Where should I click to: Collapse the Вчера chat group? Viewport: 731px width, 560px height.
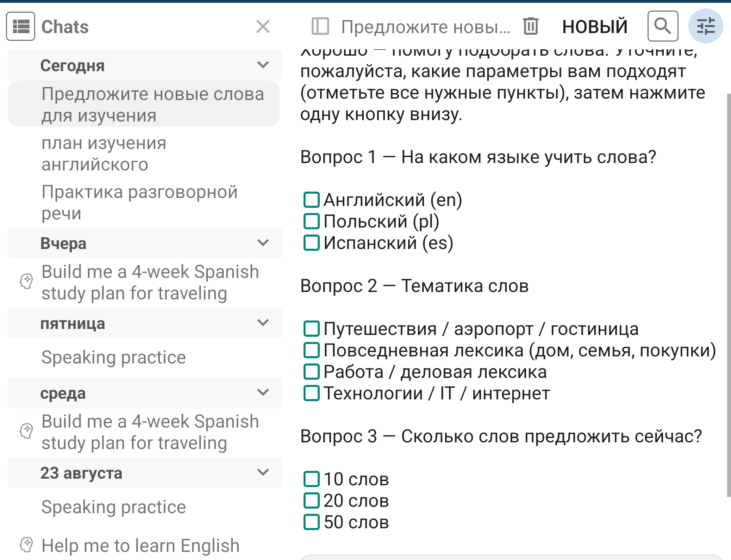[263, 243]
